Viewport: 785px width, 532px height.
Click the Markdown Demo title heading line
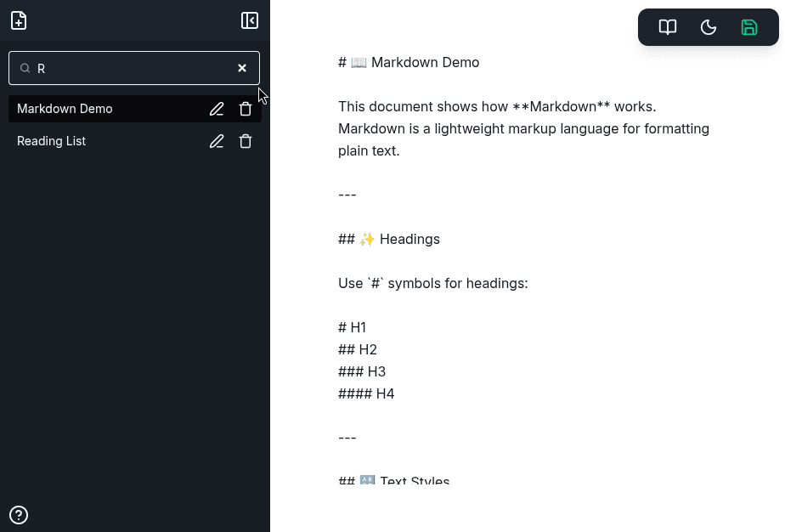(x=409, y=62)
